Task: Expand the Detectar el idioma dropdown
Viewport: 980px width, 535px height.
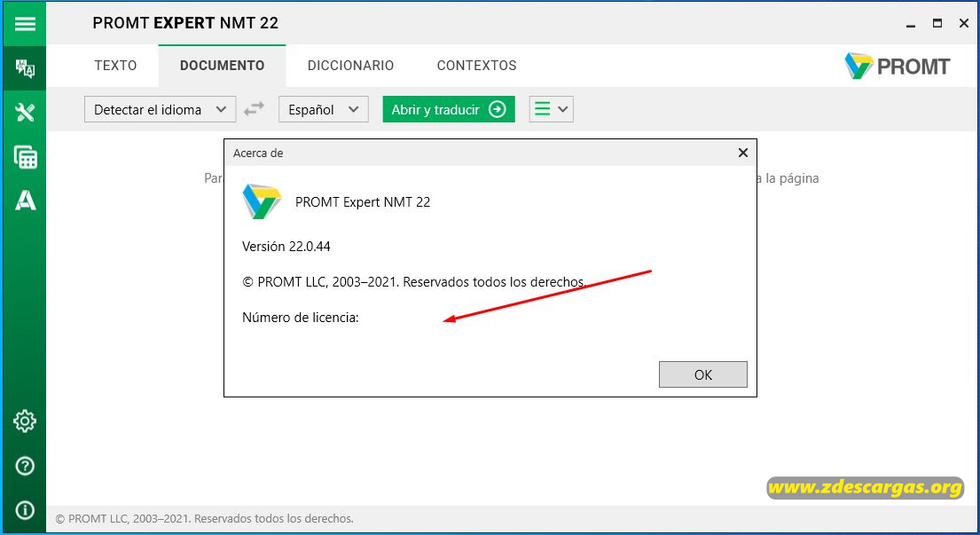Action: pyautogui.click(x=160, y=109)
